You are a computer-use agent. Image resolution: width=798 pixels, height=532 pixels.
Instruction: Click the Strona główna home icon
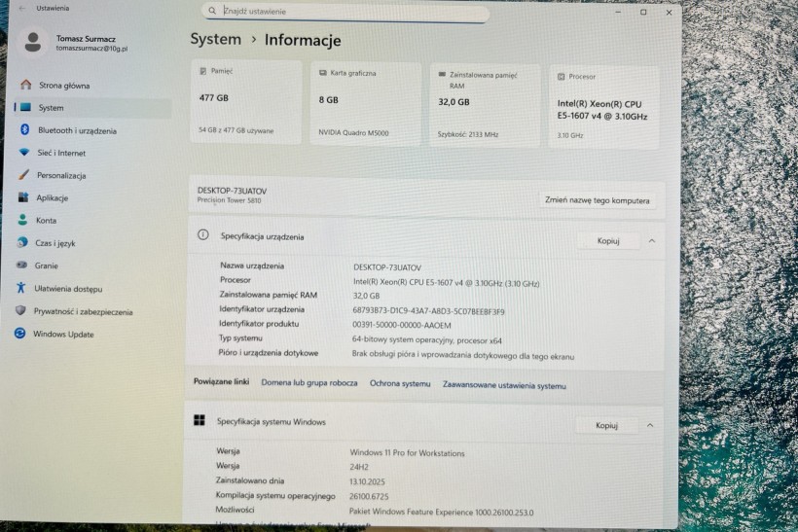[x=25, y=85]
